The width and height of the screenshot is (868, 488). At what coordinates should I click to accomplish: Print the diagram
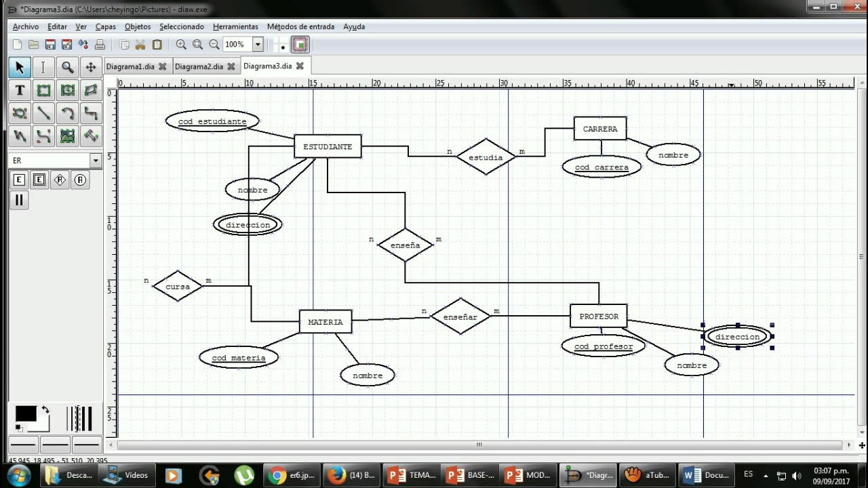tap(100, 45)
